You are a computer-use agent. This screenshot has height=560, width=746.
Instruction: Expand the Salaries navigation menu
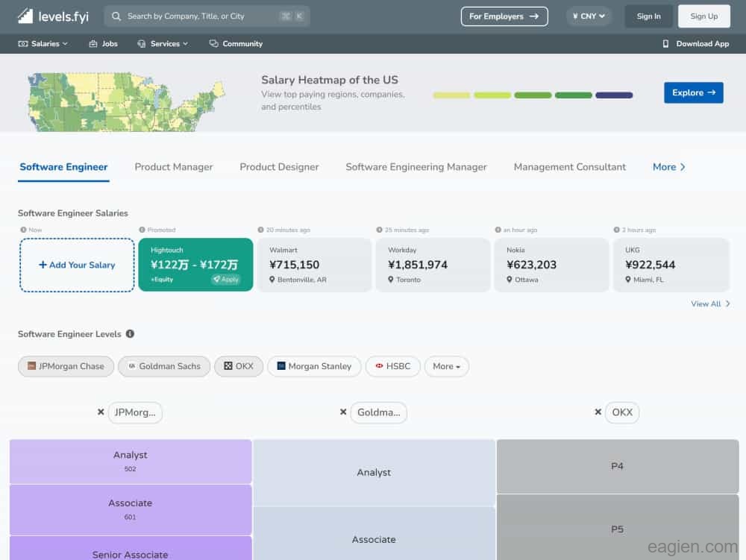pyautogui.click(x=43, y=44)
